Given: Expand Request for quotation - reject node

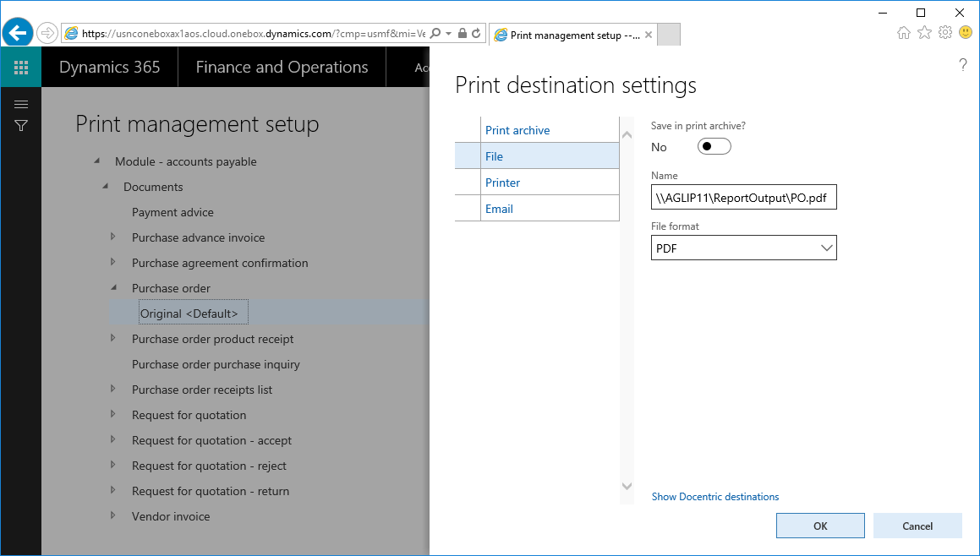Looking at the screenshot, I should 113,465.
